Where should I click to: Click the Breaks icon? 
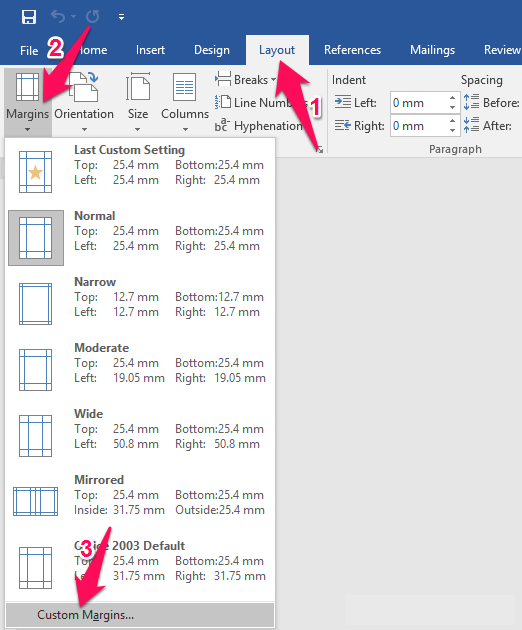click(223, 79)
